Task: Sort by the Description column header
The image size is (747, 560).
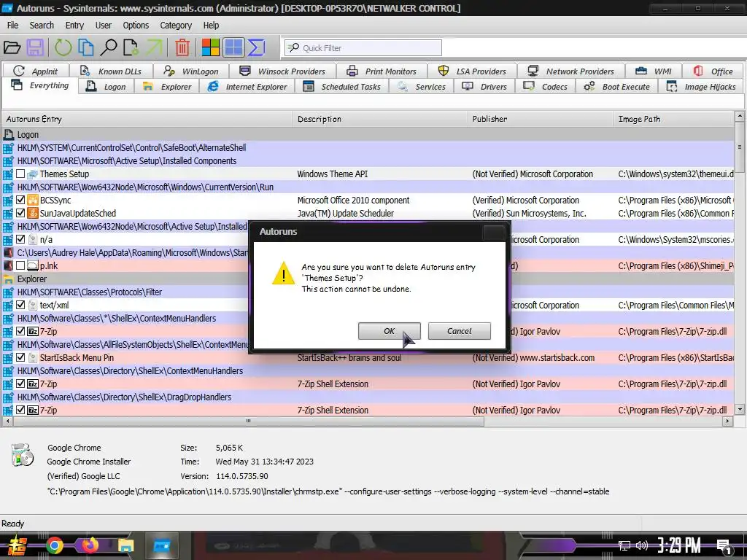Action: 380,119
